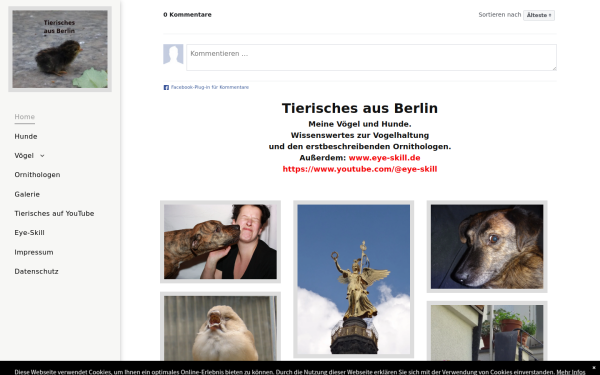600x375 pixels.
Task: Click the commenter avatar placeholder
Action: pyautogui.click(x=173, y=54)
